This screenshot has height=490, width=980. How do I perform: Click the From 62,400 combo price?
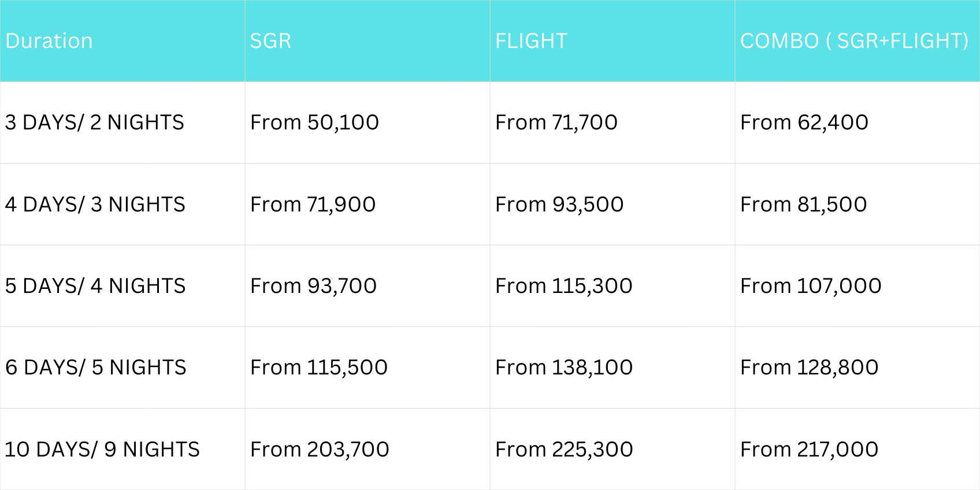coord(804,122)
